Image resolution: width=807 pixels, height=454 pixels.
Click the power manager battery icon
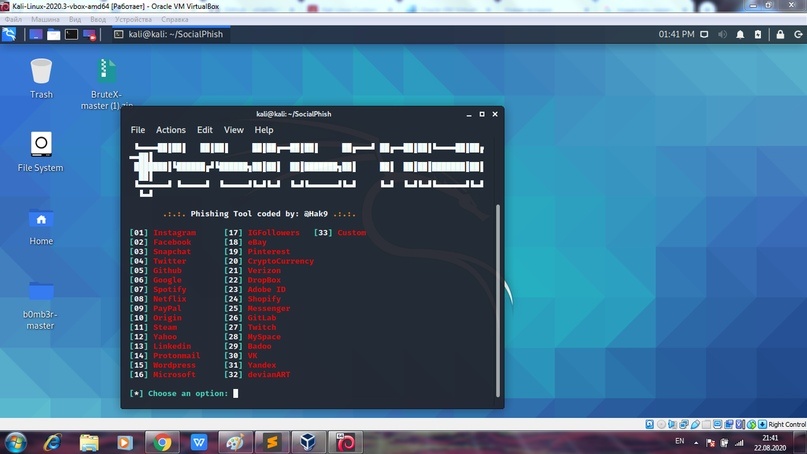tap(758, 34)
